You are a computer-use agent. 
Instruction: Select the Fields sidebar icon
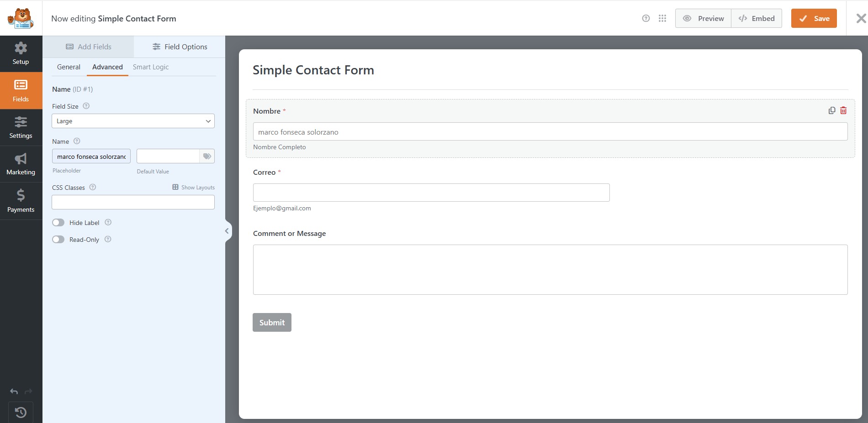click(21, 90)
